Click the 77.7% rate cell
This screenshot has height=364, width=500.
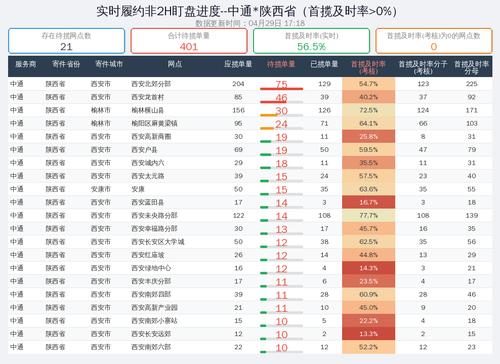[368, 216]
